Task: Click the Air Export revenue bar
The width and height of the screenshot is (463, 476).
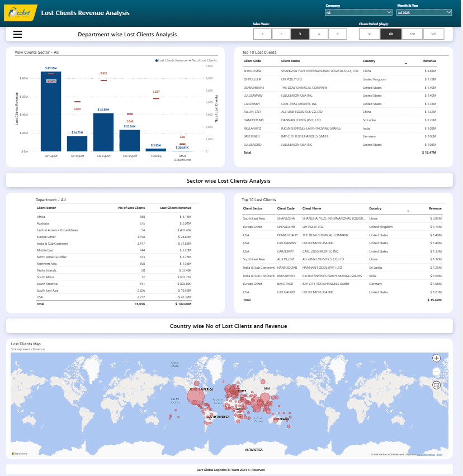Action: pyautogui.click(x=51, y=111)
